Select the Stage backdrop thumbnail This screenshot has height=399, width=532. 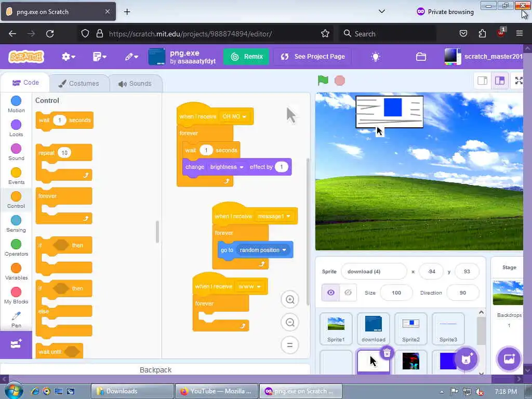tap(508, 293)
